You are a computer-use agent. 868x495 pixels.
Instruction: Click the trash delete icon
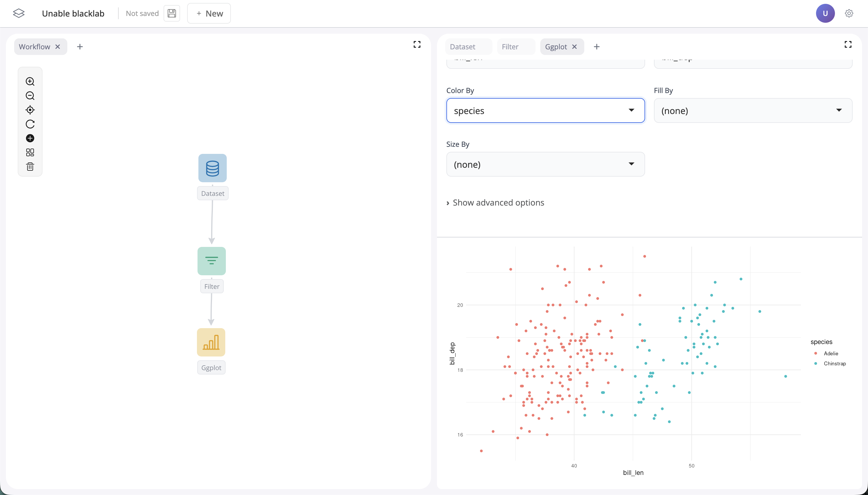tap(30, 167)
